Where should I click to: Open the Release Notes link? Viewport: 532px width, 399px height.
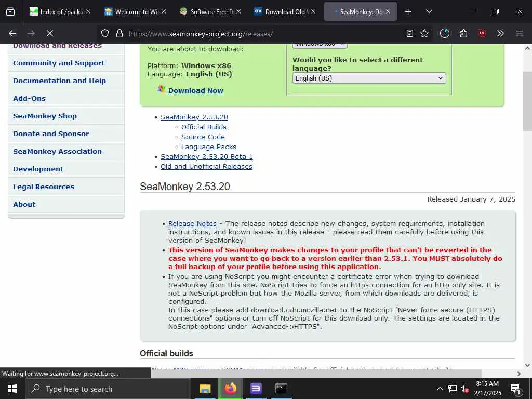coord(192,223)
